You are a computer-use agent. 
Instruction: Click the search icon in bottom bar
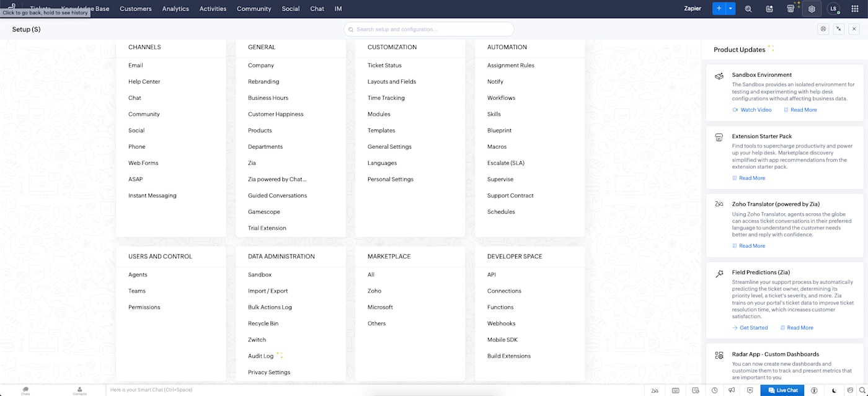[862, 390]
